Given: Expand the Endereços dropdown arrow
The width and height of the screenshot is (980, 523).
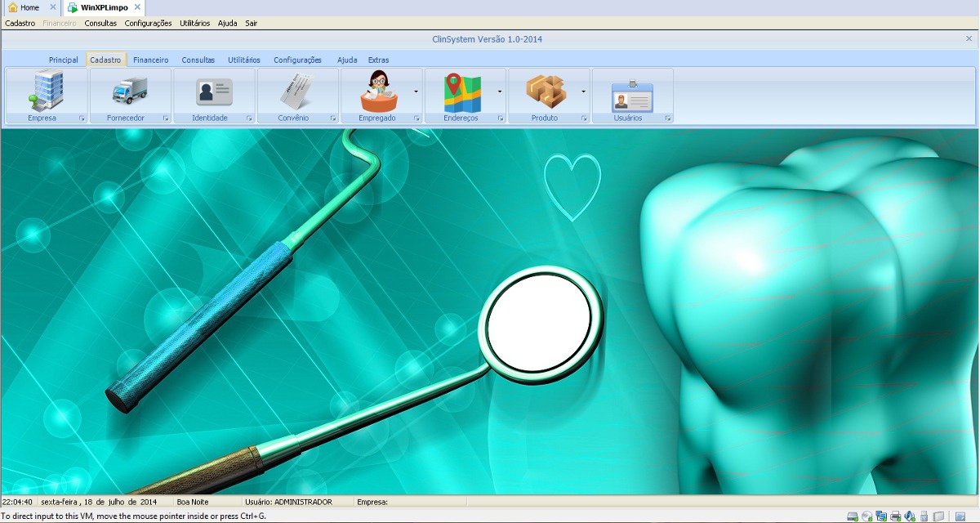Looking at the screenshot, I should (500, 92).
